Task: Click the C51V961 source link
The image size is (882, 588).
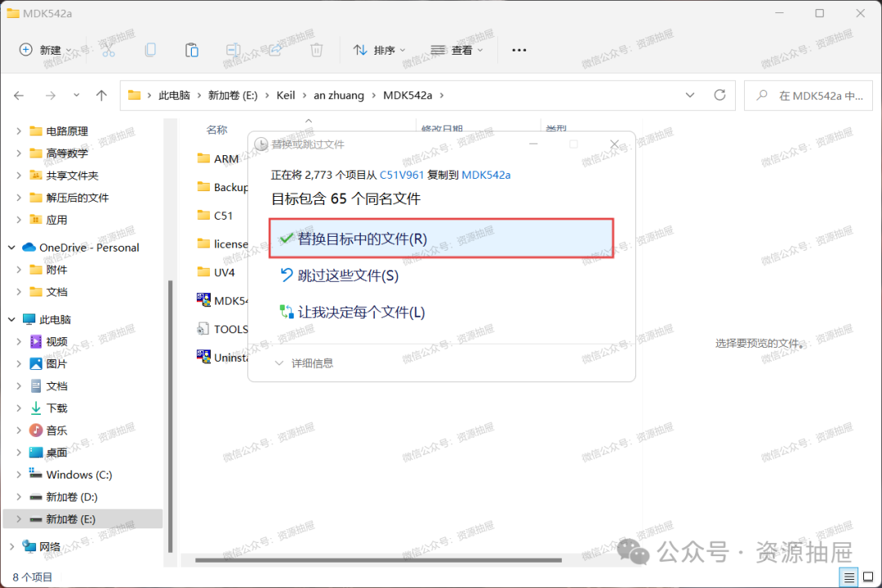Action: pyautogui.click(x=402, y=175)
